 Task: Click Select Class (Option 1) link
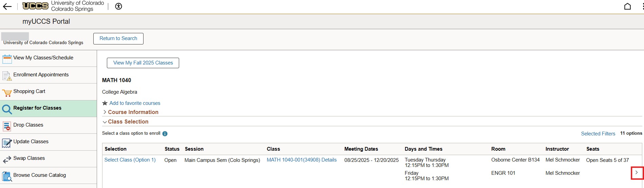click(x=130, y=160)
